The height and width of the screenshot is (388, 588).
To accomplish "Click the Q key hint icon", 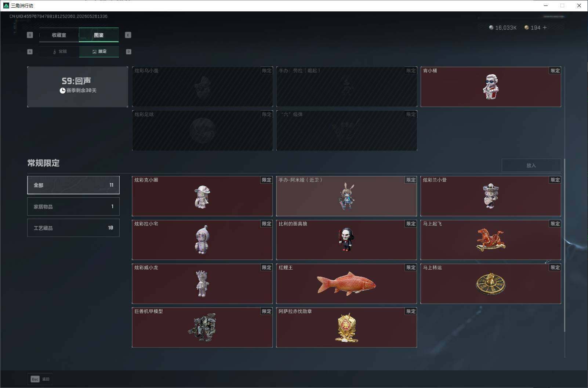I will click(x=30, y=35).
